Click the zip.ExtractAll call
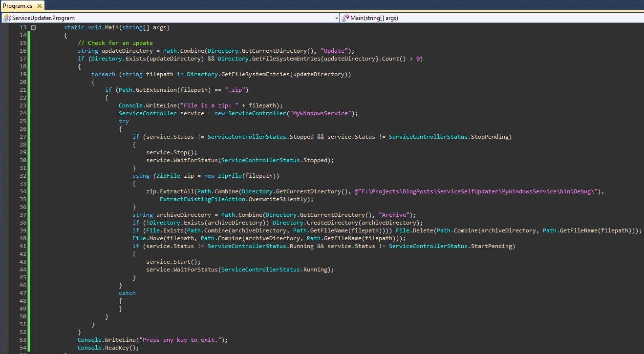This screenshot has height=354, width=644. tap(170, 191)
